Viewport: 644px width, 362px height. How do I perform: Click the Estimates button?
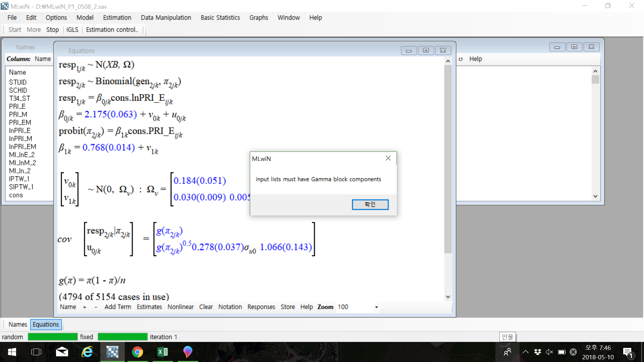click(x=149, y=307)
